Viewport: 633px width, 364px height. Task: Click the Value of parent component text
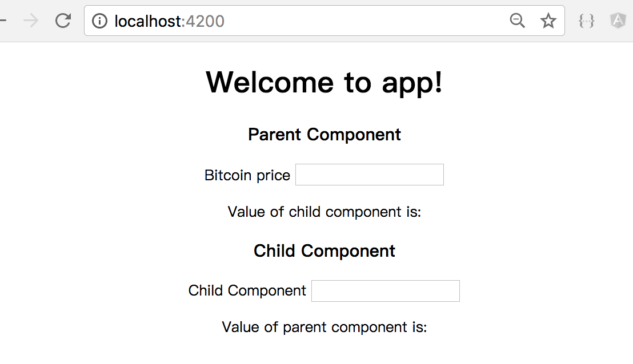pyautogui.click(x=324, y=327)
